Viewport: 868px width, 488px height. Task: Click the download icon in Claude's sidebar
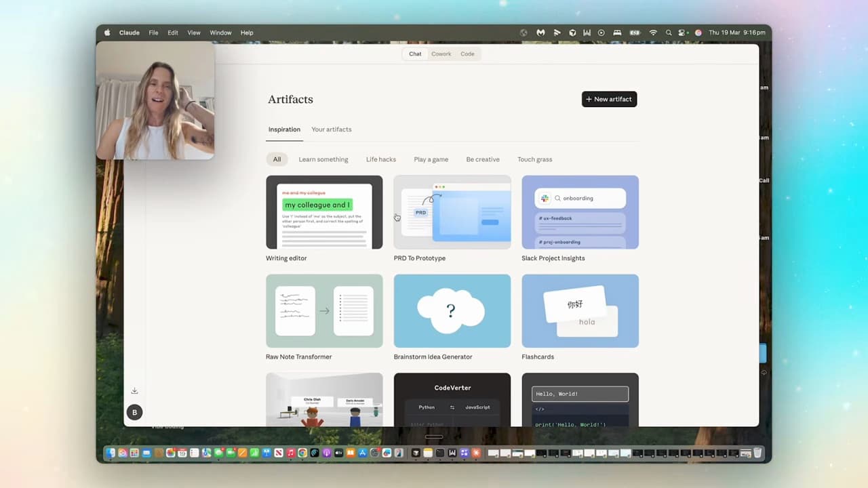tap(134, 390)
